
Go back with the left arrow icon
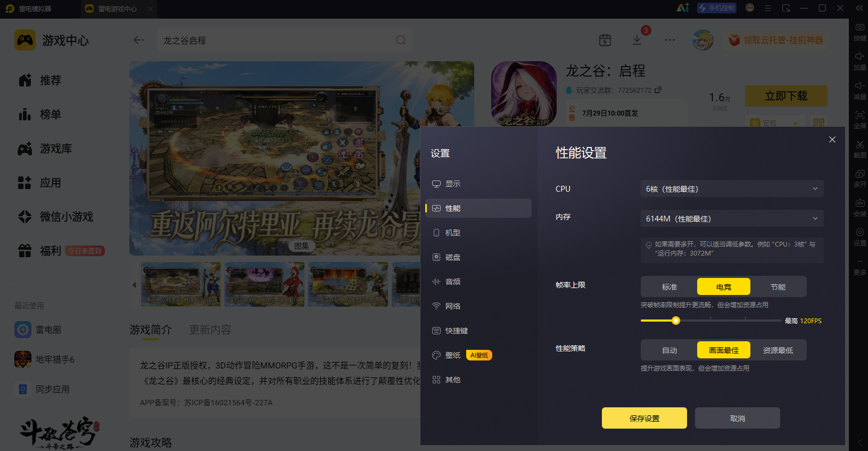[x=139, y=40]
